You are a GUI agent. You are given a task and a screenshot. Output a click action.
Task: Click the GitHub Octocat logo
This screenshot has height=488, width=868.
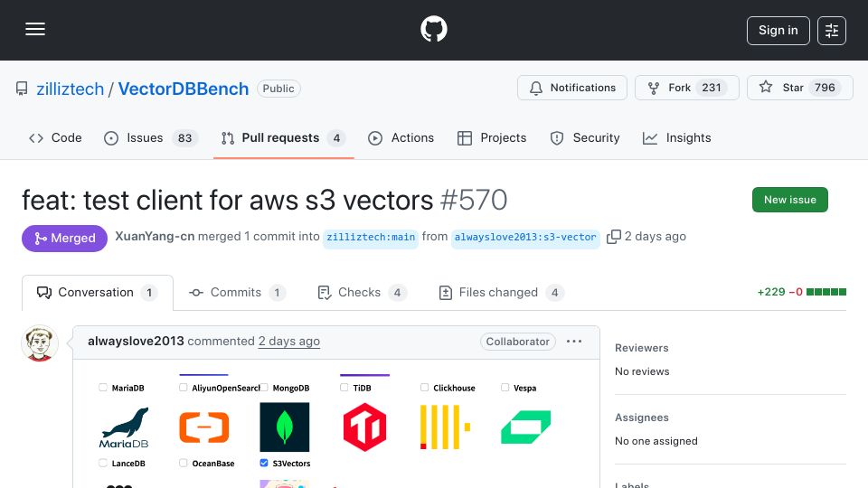pos(433,29)
